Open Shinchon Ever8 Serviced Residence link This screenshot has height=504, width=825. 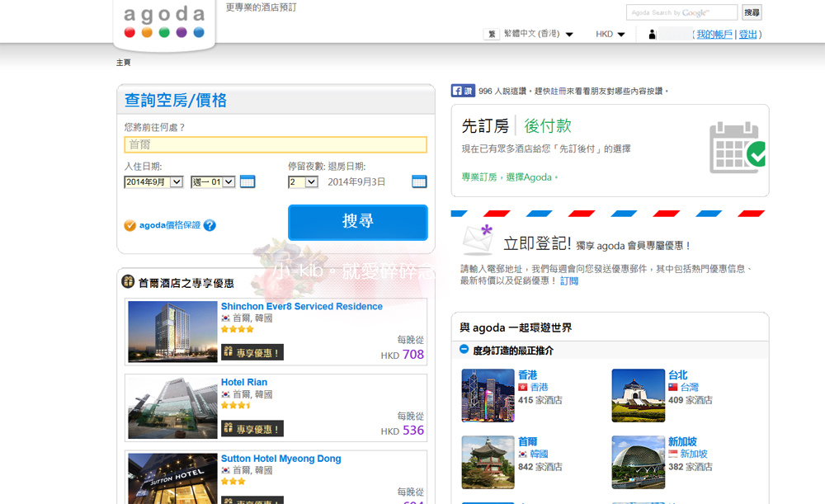coord(301,306)
